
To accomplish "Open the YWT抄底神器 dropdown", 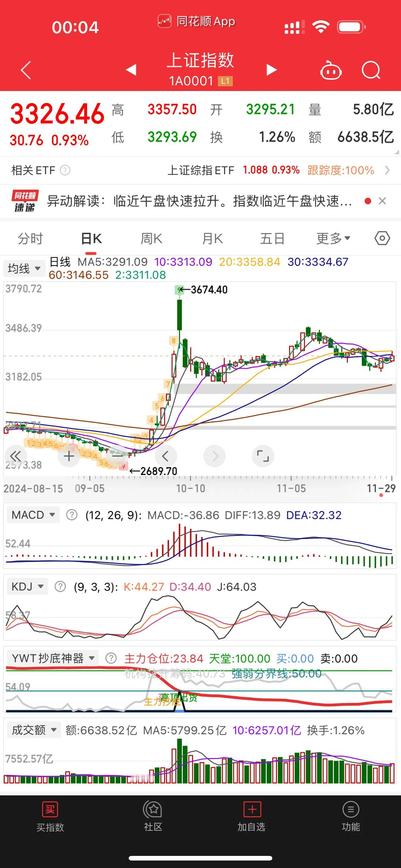I will click(53, 658).
